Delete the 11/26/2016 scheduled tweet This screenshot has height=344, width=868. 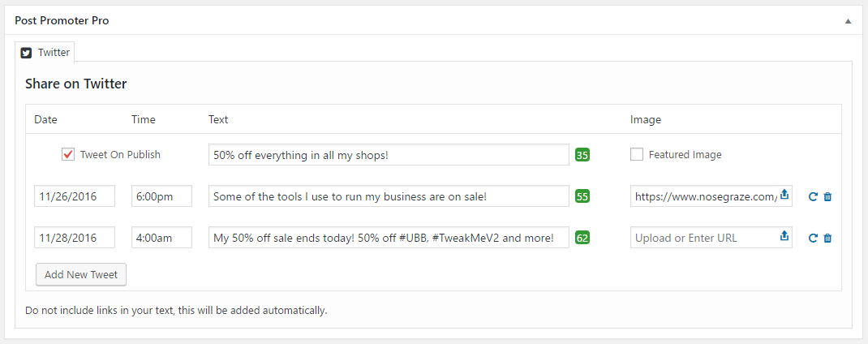click(827, 196)
